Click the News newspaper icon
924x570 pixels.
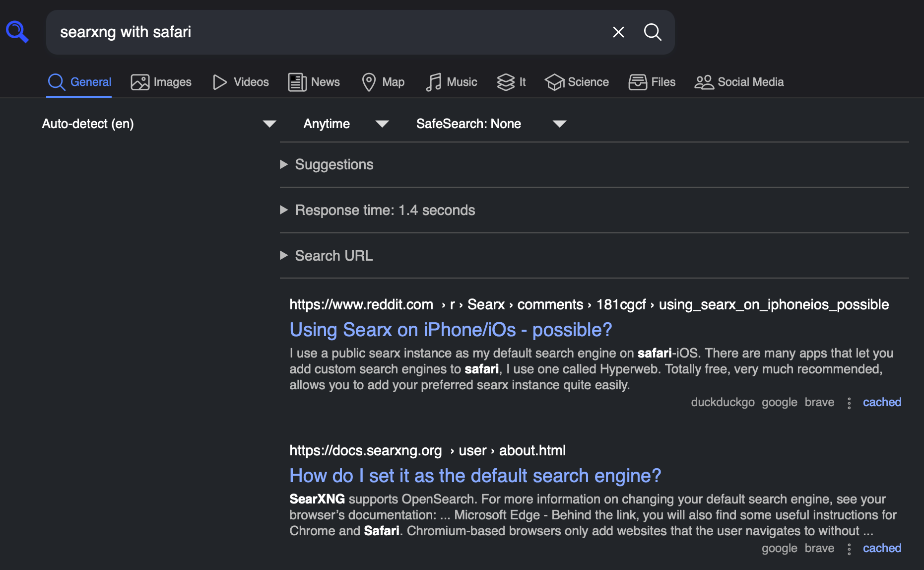click(297, 82)
